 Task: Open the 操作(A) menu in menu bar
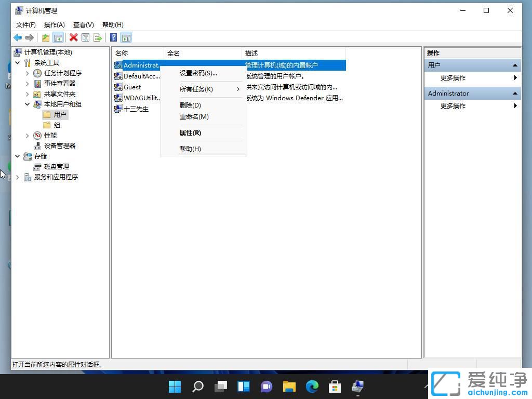(54, 24)
